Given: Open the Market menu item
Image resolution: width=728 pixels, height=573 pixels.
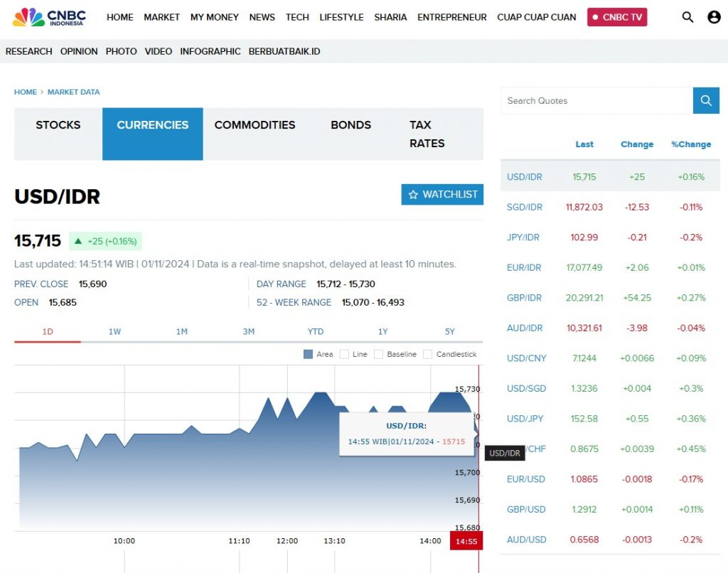Looking at the screenshot, I should click(x=161, y=17).
